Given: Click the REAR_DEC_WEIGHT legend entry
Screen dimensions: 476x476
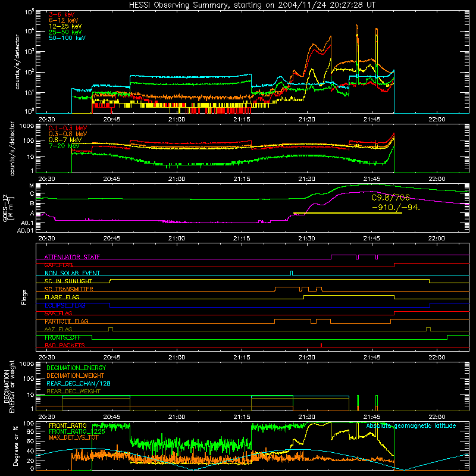Looking at the screenshot, I should 73,392.
